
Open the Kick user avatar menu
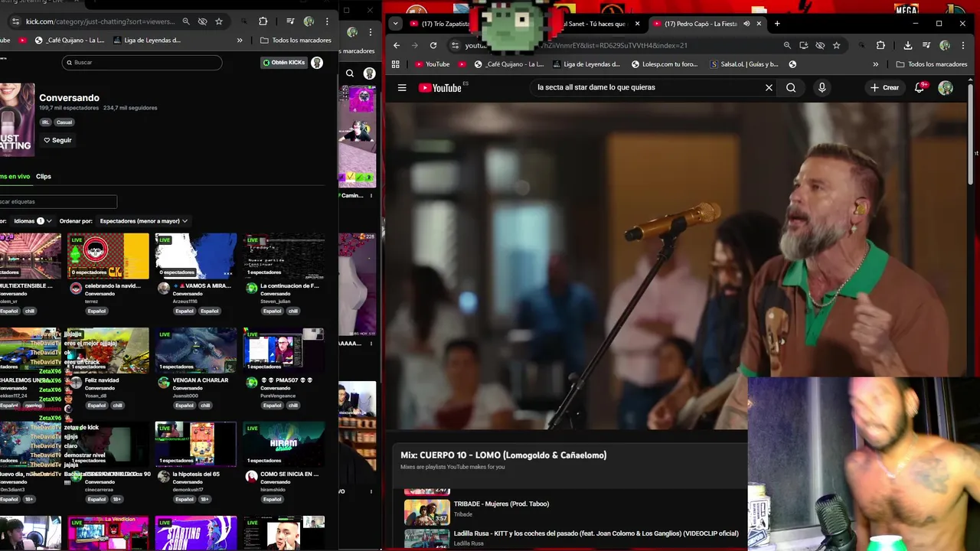[317, 63]
